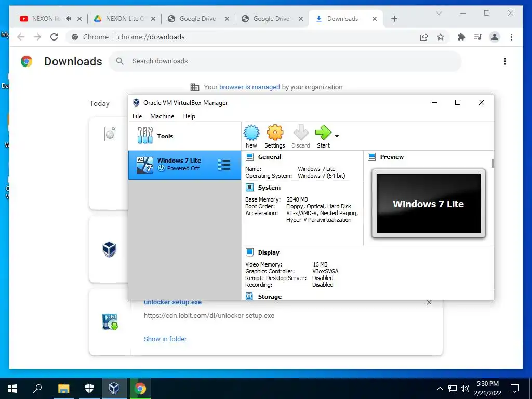Click the Graphics Controller value VBoxSVGA
The width and height of the screenshot is (532, 399).
325,271
